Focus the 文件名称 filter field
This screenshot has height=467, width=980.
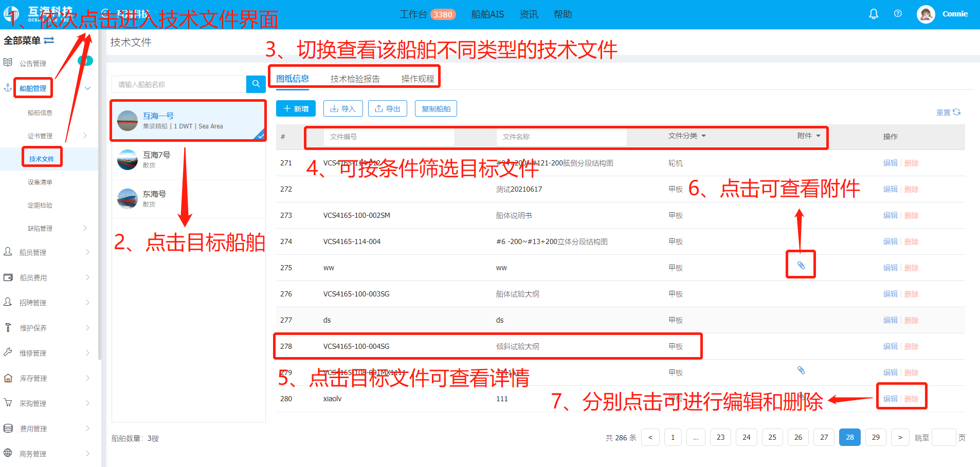(x=561, y=137)
